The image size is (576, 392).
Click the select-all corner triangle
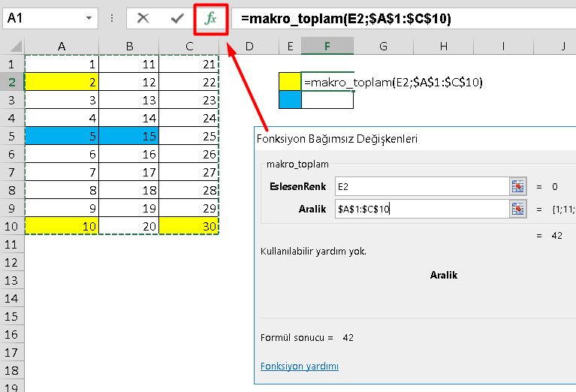click(x=16, y=47)
